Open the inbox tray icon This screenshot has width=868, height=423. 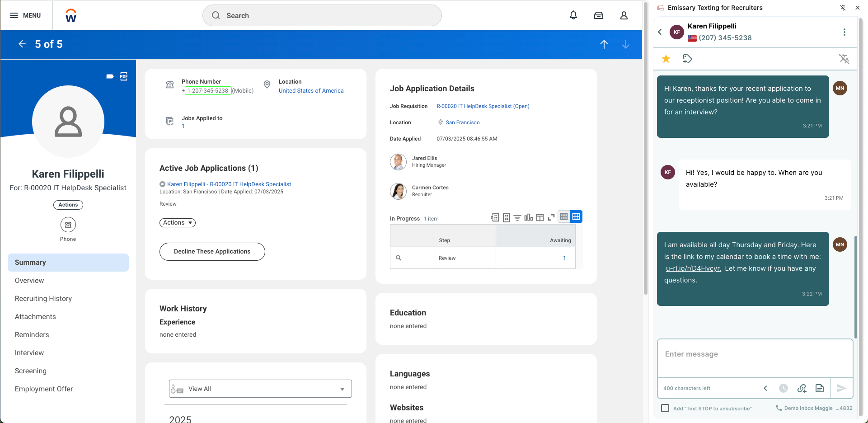[598, 15]
